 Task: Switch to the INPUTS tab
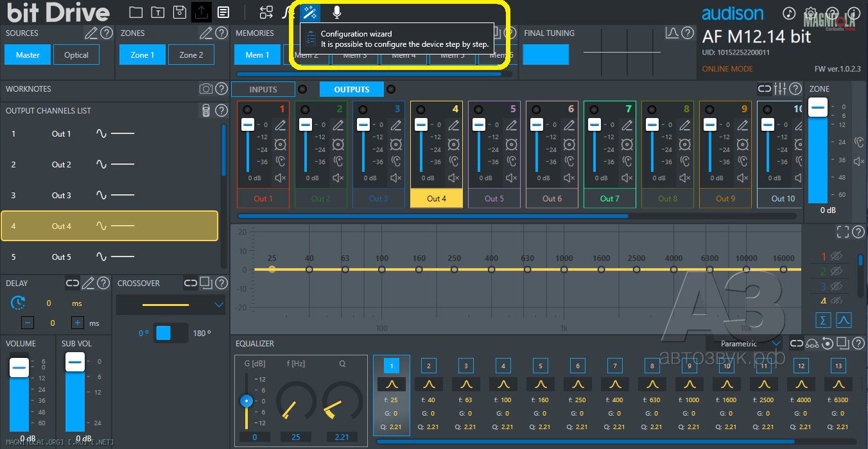pos(263,89)
